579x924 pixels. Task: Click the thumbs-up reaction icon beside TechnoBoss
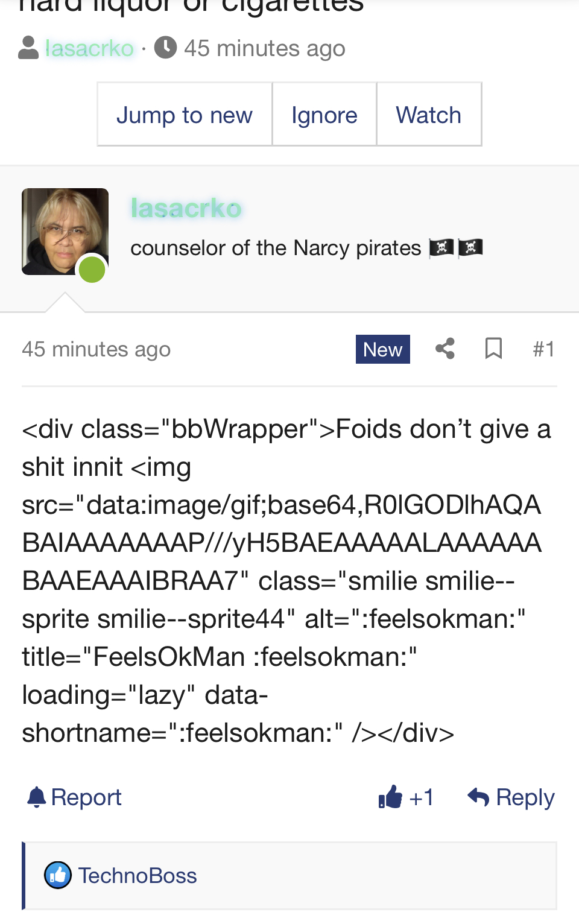[x=58, y=875]
